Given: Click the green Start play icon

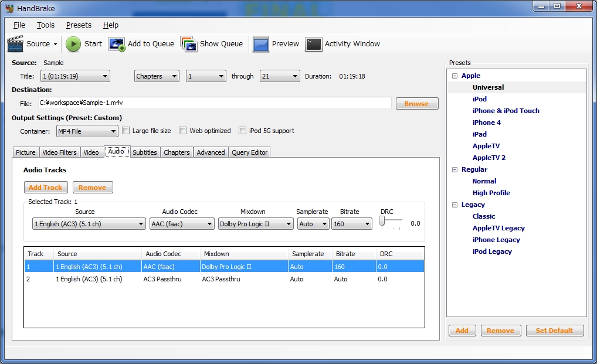Looking at the screenshot, I should tap(73, 44).
